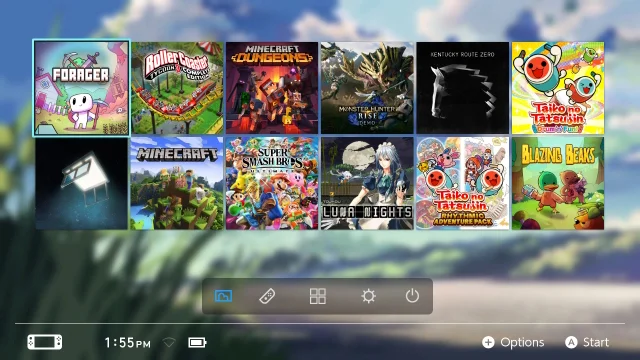
Task: Open the All Software grid icon
Action: [x=318, y=296]
